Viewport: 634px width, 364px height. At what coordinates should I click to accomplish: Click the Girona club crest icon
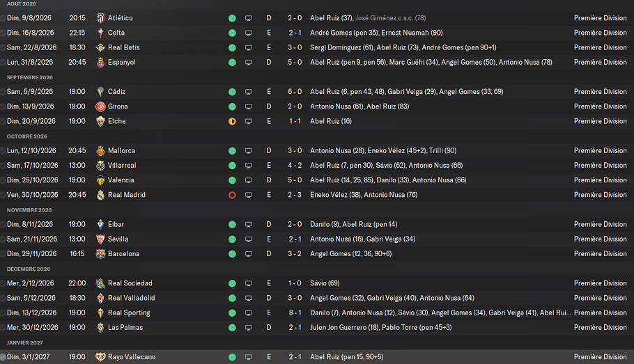click(x=100, y=106)
